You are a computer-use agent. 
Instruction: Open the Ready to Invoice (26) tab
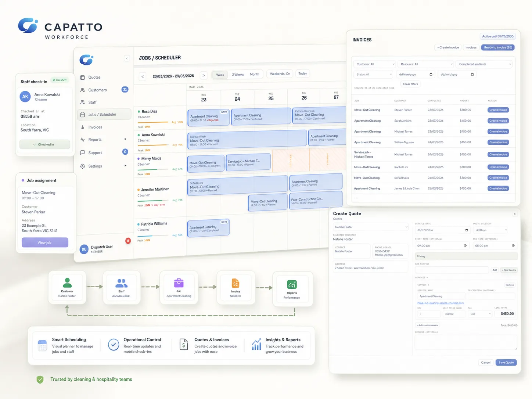click(x=498, y=47)
